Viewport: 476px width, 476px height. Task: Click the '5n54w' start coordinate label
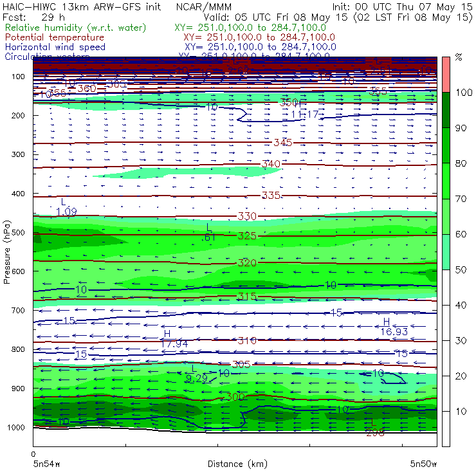tap(46, 464)
